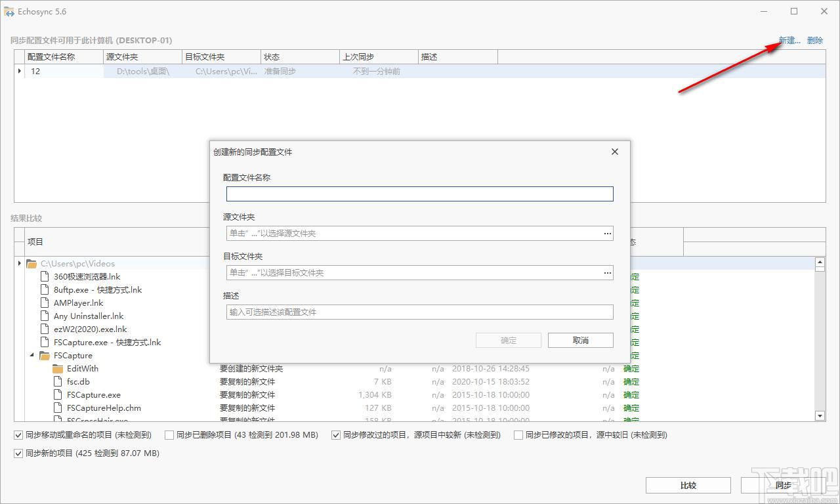Enable 同步已修改的项目，源中较旧 checkbox
This screenshot has height=504, width=840.
click(518, 434)
